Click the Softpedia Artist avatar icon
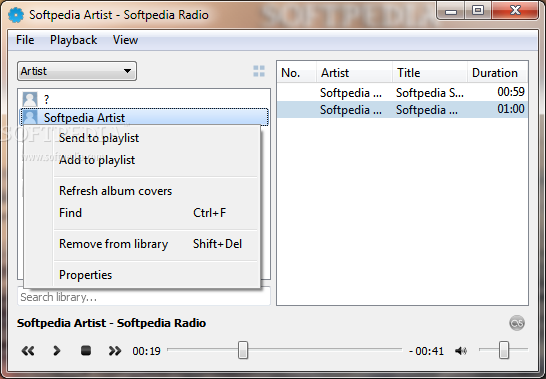 [x=30, y=117]
